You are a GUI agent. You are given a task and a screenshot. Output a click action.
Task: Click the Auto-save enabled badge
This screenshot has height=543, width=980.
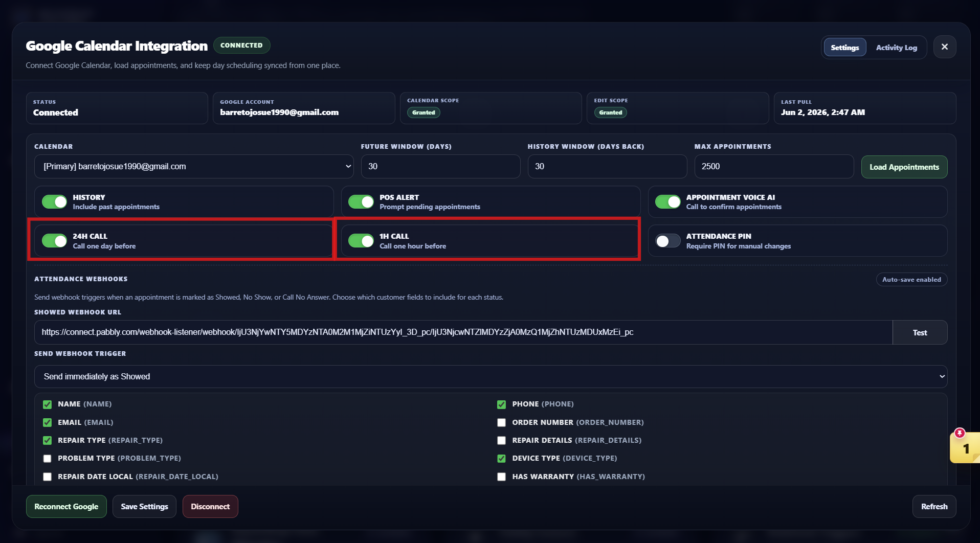(x=911, y=280)
